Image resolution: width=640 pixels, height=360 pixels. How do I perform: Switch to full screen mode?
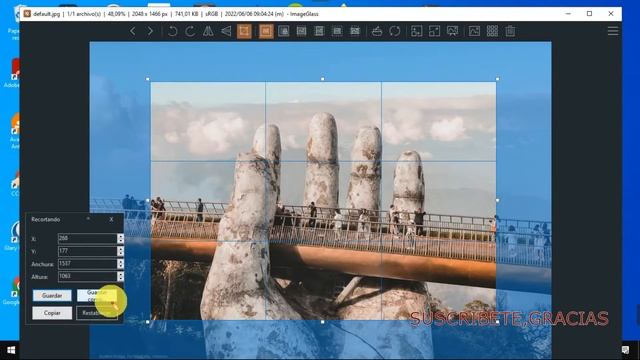[434, 31]
